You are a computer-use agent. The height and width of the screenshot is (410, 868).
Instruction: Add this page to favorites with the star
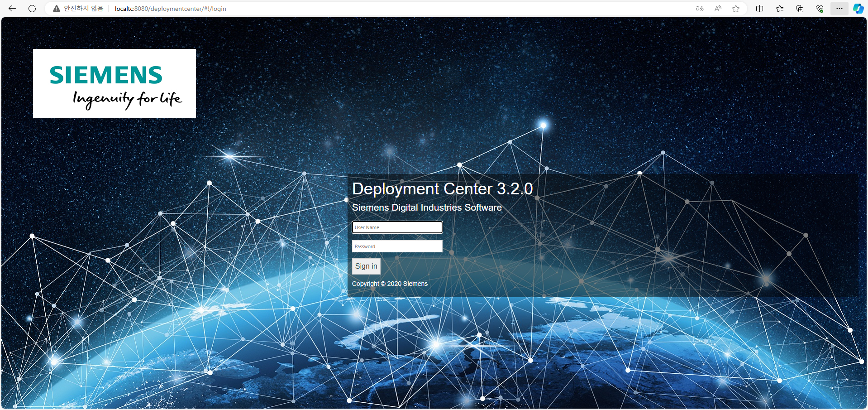coord(736,9)
